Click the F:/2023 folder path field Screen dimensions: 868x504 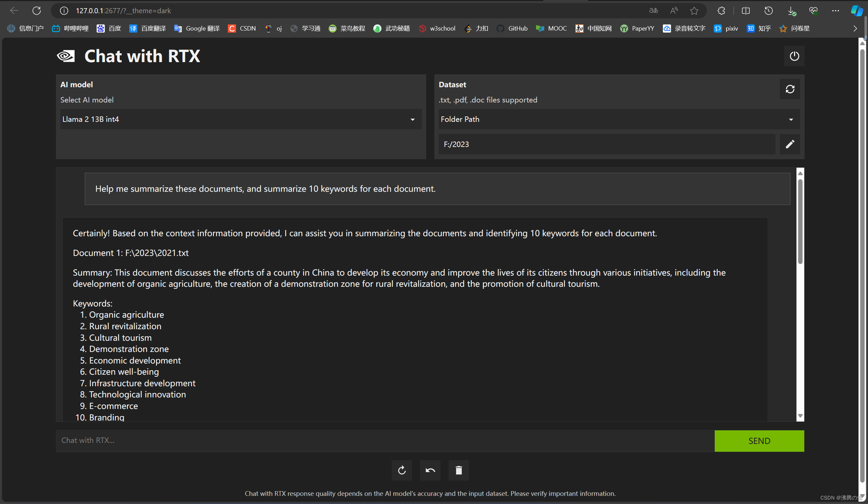[607, 144]
